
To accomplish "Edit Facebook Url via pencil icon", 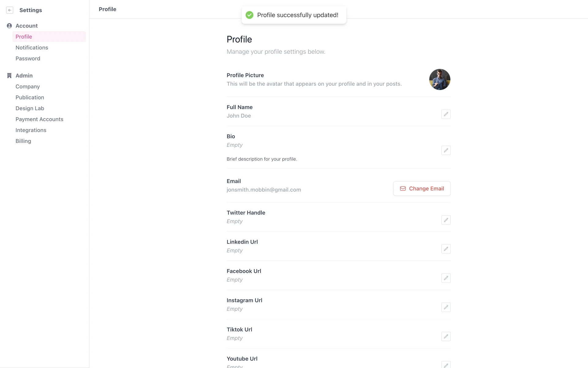I will coord(446,278).
